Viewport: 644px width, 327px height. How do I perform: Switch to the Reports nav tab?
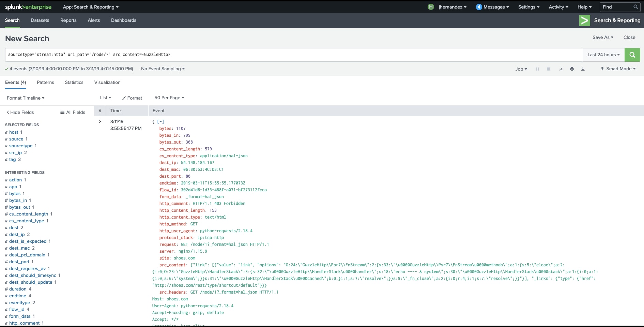tap(68, 20)
